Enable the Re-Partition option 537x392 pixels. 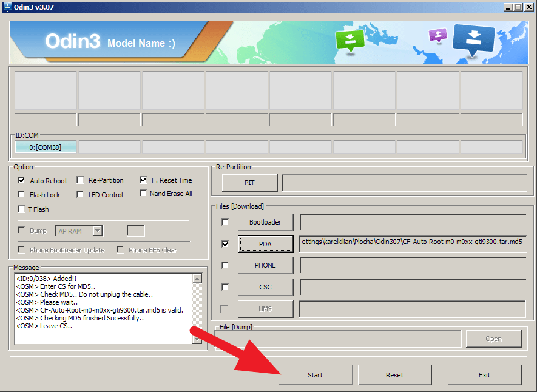[x=81, y=180]
